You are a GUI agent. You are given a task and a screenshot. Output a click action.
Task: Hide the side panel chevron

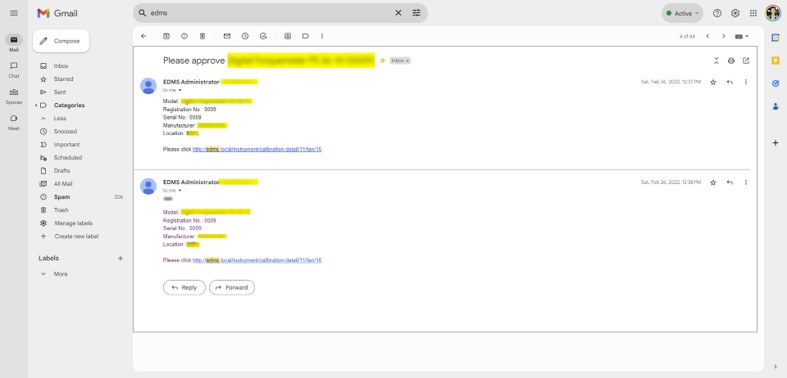coord(775,367)
